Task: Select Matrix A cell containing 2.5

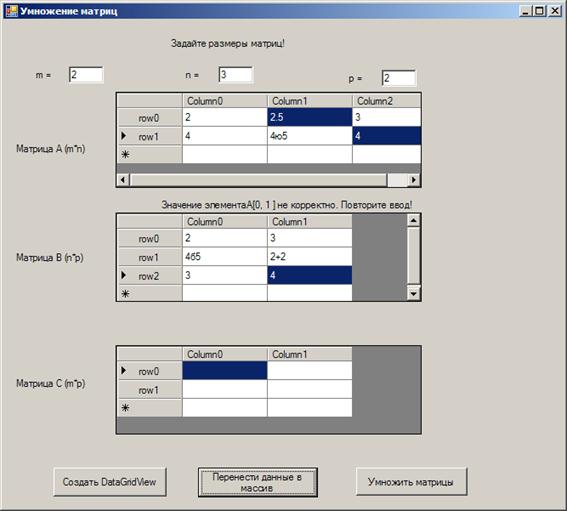Action: click(x=310, y=117)
